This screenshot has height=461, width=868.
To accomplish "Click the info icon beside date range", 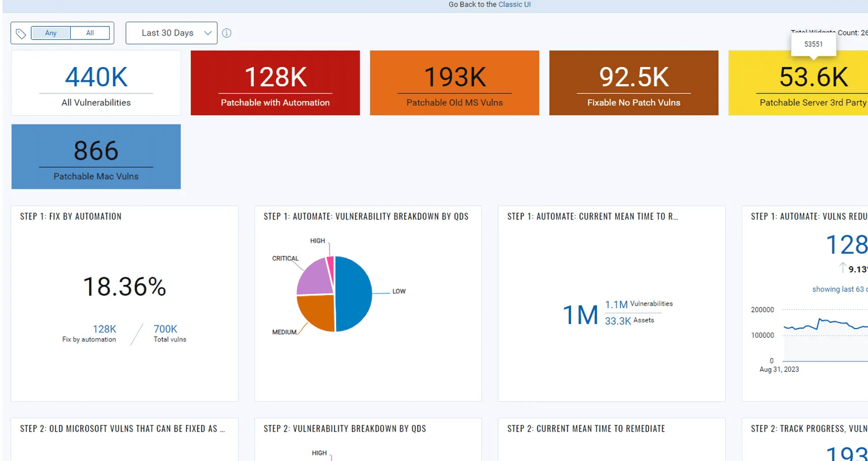I will [x=227, y=33].
